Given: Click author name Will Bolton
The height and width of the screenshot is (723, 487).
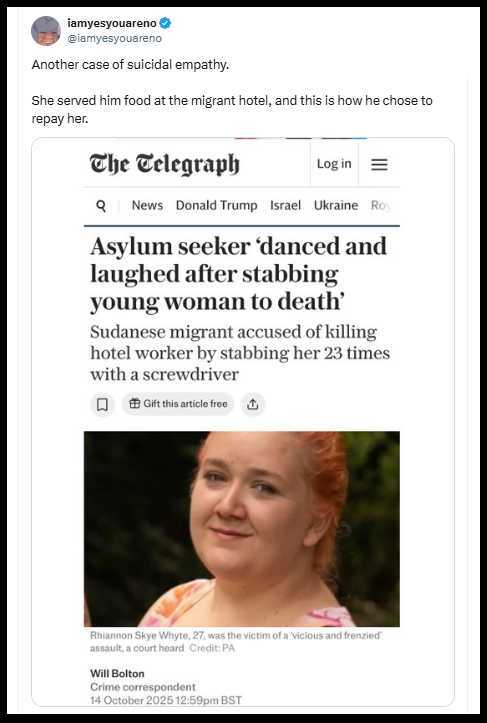Looking at the screenshot, I should pyautogui.click(x=117, y=674).
